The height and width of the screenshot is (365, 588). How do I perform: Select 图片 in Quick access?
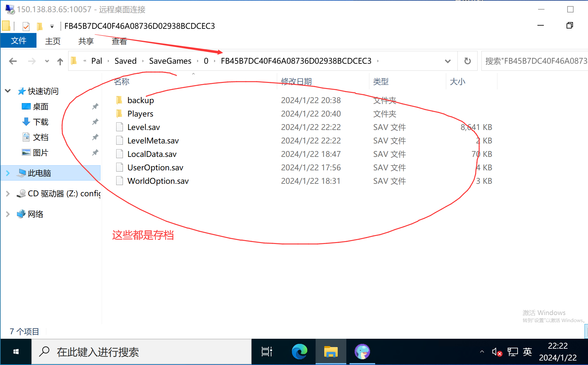pos(40,153)
